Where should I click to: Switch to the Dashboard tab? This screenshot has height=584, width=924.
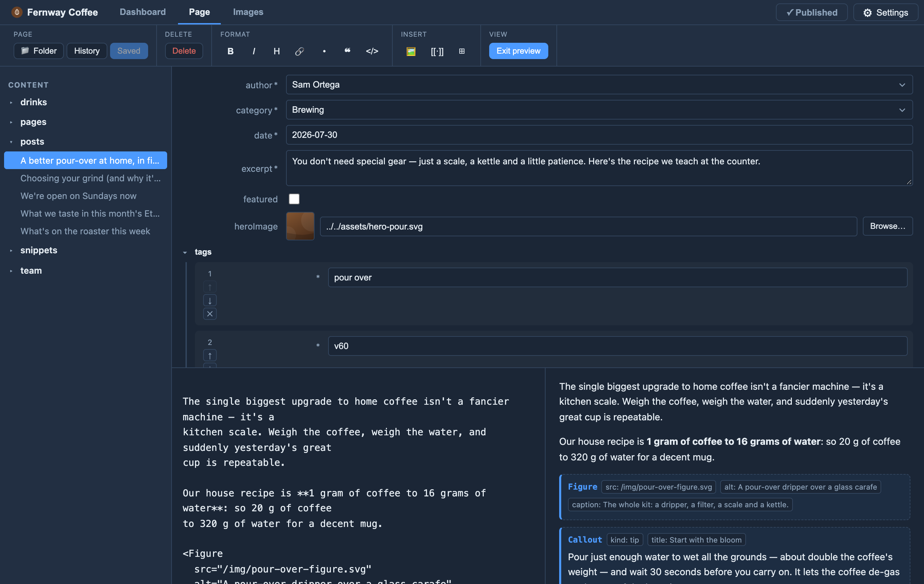click(x=143, y=12)
